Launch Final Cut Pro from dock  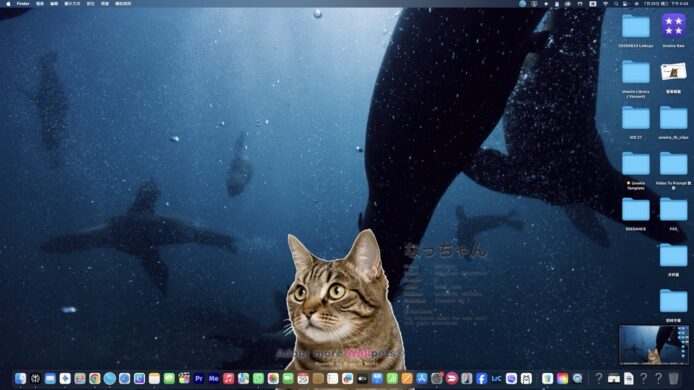pyautogui.click(x=184, y=378)
